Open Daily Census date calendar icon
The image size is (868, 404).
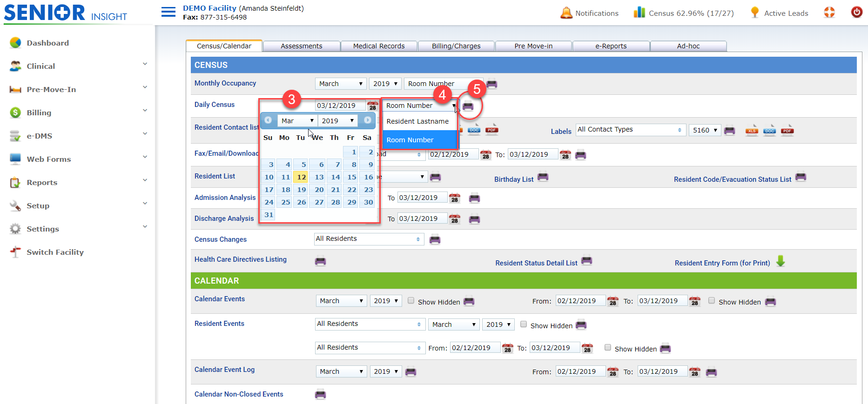[373, 106]
